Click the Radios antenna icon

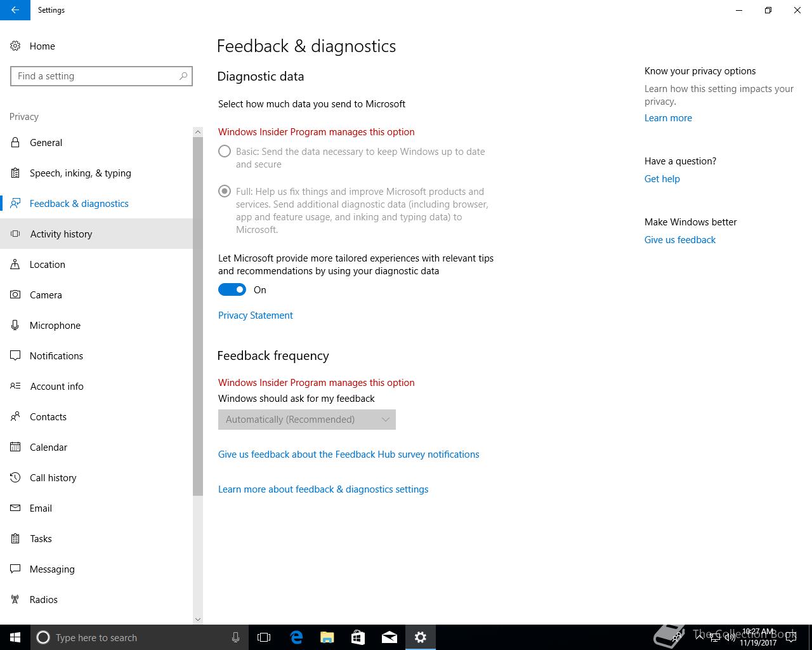pyautogui.click(x=15, y=599)
